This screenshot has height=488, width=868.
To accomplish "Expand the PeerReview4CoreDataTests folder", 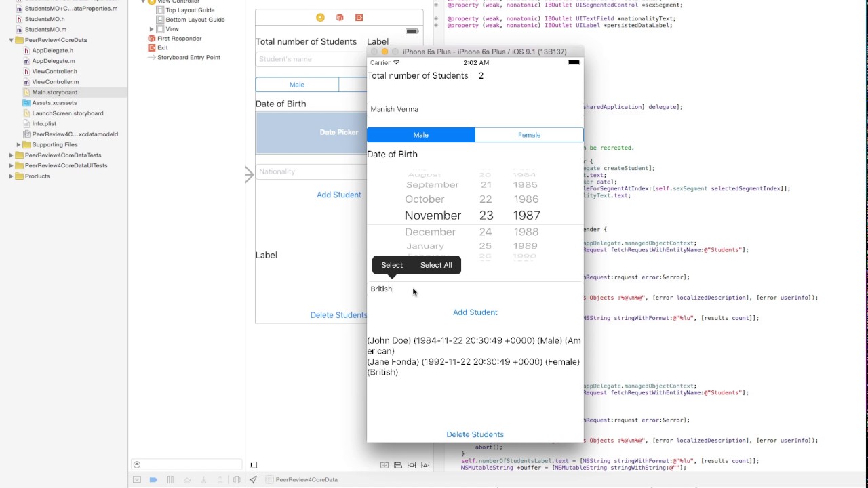I will [x=12, y=155].
